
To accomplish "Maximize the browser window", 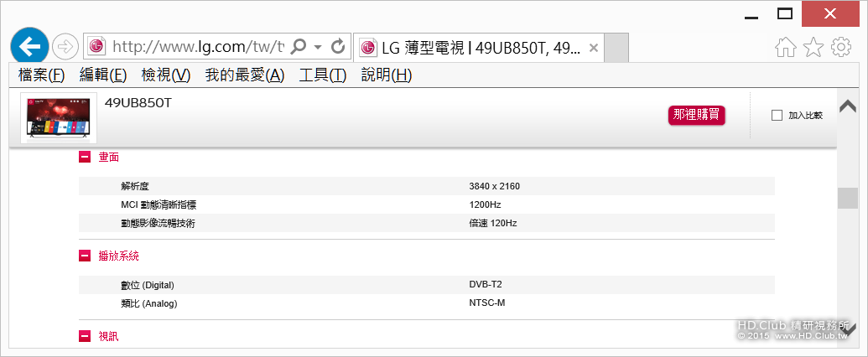I will (784, 14).
